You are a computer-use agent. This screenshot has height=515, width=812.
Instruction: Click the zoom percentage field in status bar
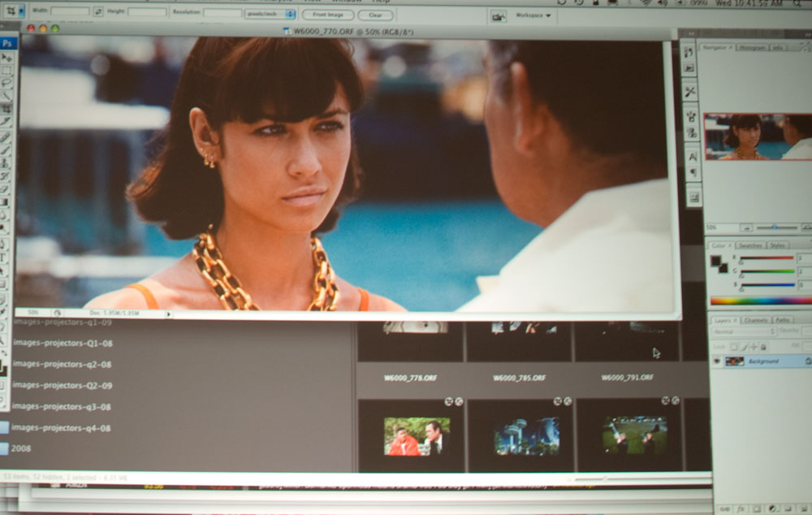(x=33, y=313)
